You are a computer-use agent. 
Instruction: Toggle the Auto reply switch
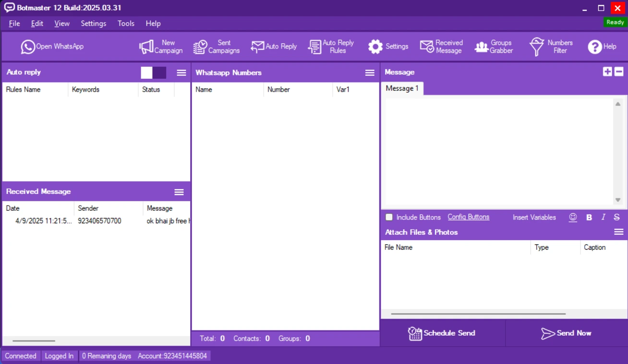point(154,73)
